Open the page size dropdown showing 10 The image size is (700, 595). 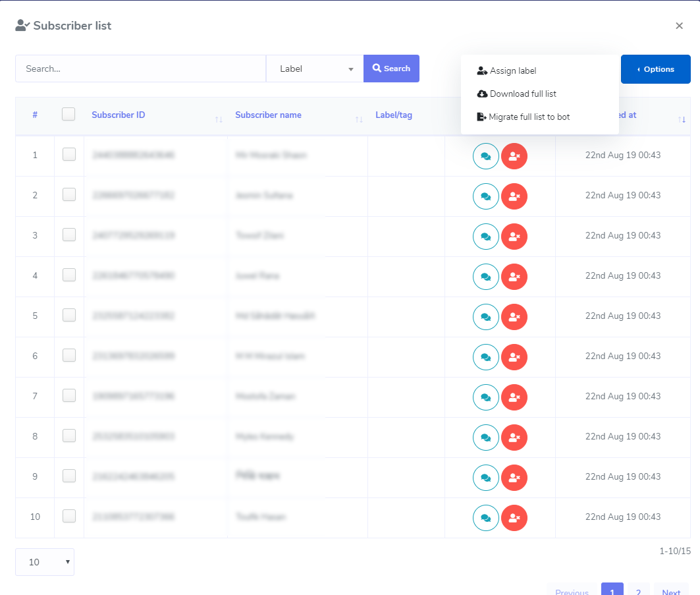(x=44, y=561)
